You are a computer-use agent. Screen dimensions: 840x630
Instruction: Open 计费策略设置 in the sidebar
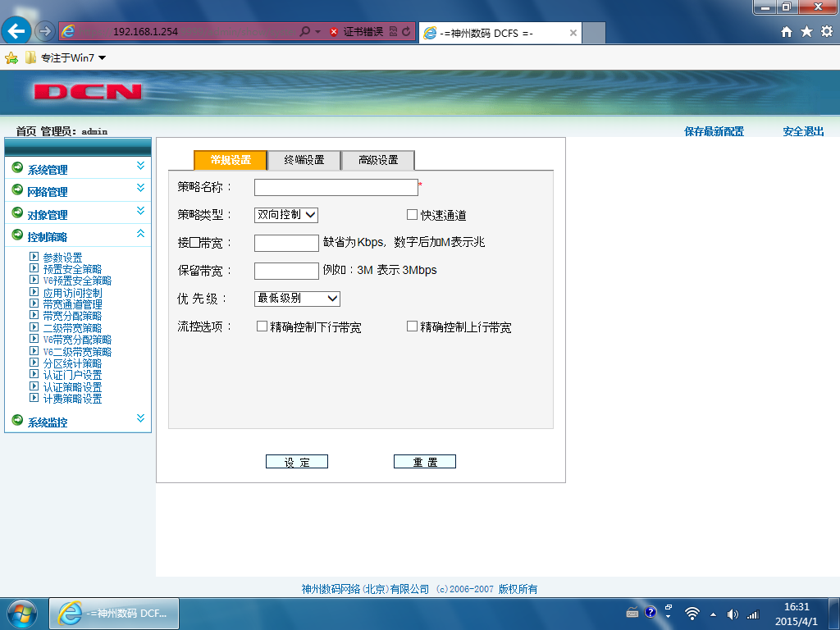(x=72, y=399)
